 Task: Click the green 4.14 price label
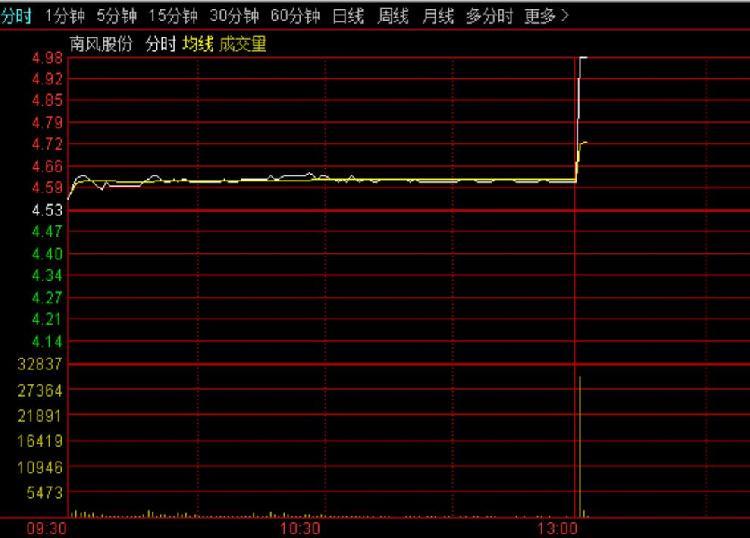tap(47, 341)
